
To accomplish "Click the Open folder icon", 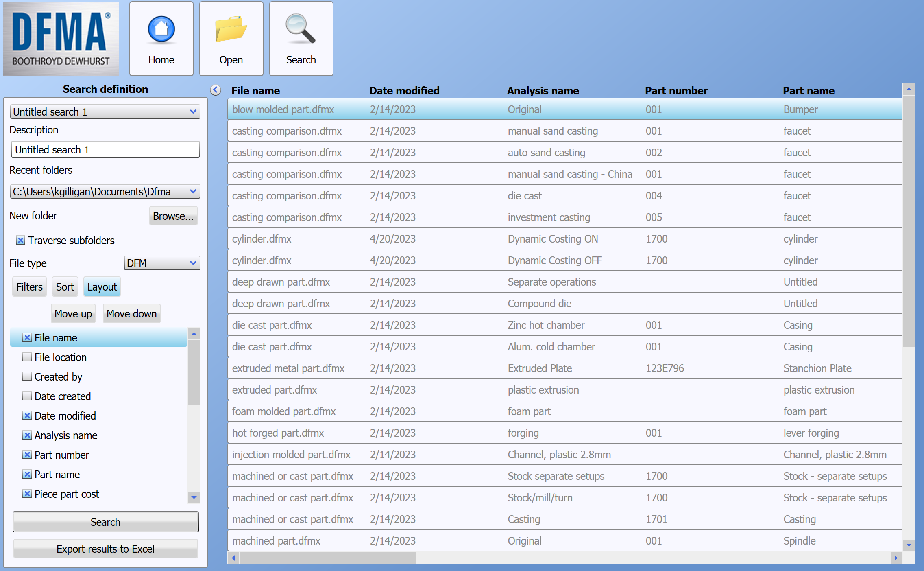I will pyautogui.click(x=231, y=39).
